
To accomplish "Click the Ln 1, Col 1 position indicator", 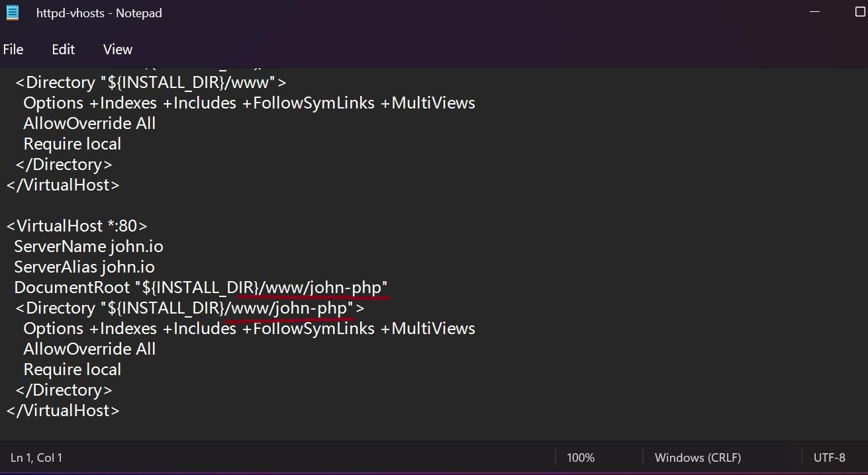I will [36, 457].
